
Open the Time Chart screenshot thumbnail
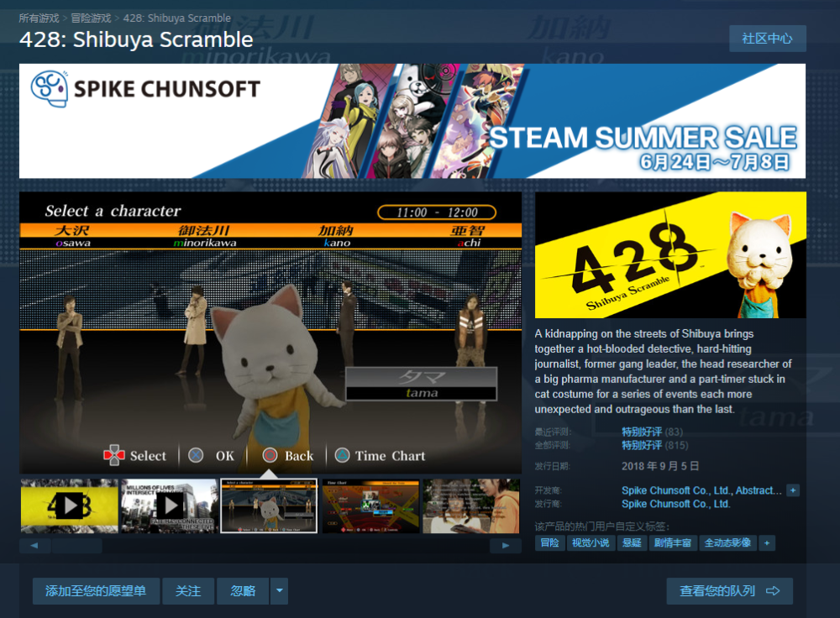click(370, 505)
